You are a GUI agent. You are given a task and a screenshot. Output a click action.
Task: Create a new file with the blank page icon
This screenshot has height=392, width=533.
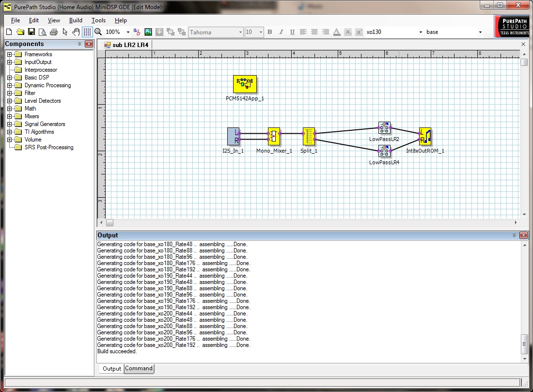point(9,32)
